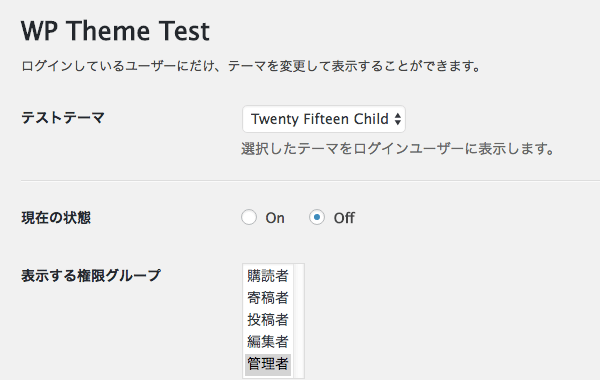The image size is (600, 380).
Task: Click the page description under the heading
Action: [x=251, y=66]
